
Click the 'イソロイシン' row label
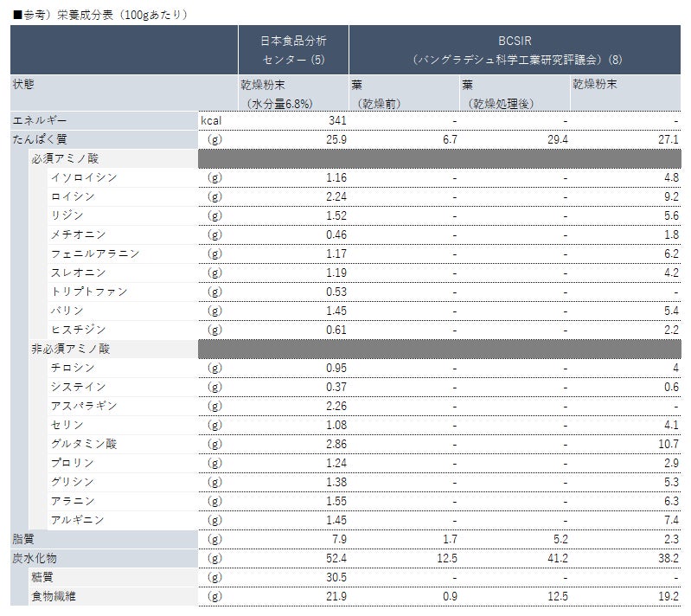click(x=84, y=177)
